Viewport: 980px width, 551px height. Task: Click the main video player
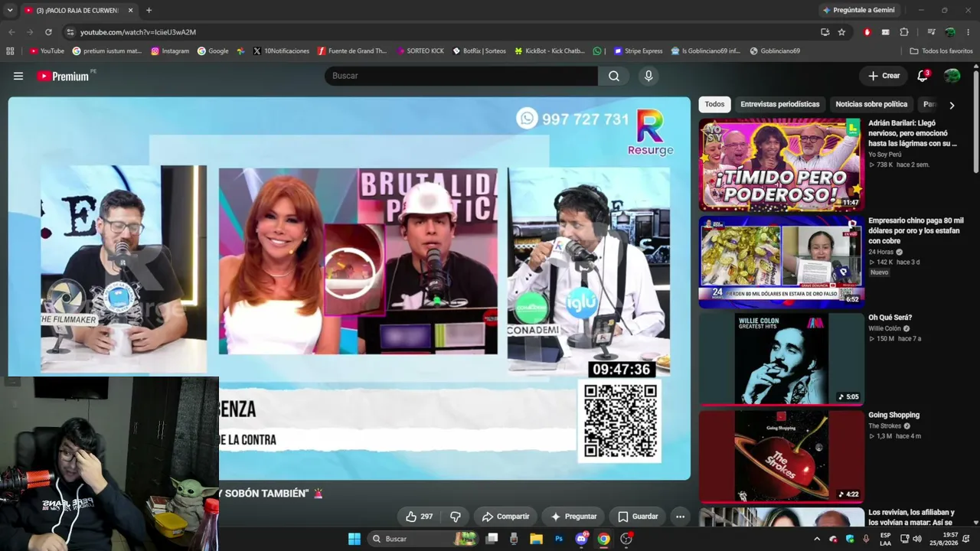pyautogui.click(x=349, y=289)
